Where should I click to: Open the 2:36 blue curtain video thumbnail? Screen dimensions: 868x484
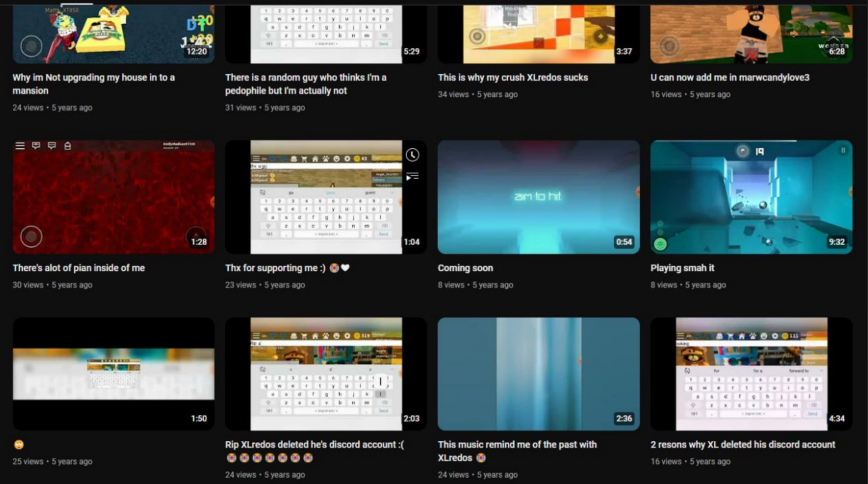(x=538, y=374)
